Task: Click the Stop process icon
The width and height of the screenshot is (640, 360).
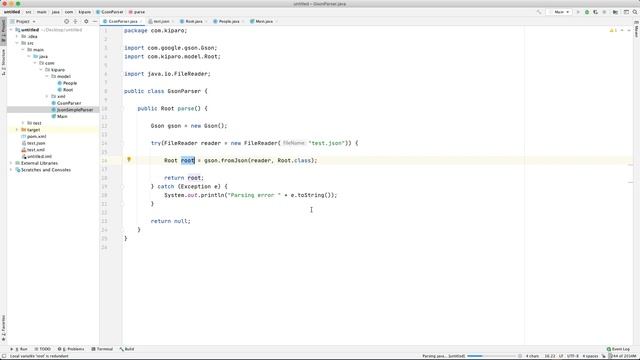Action: pos(604,12)
